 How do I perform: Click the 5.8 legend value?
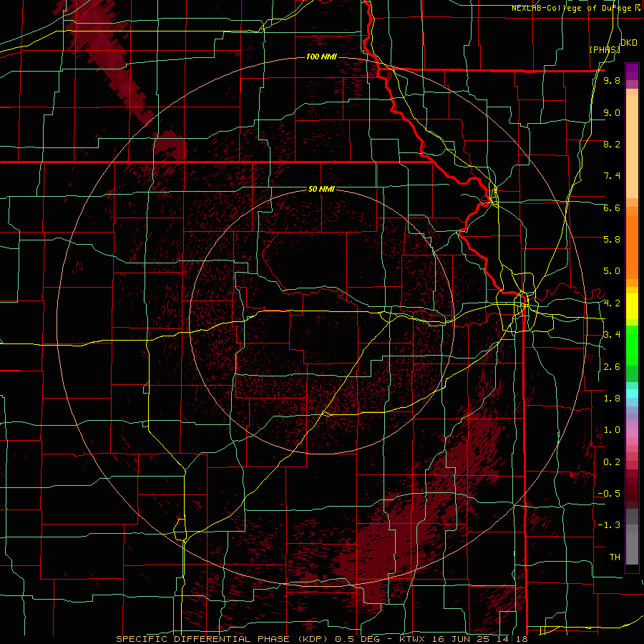pos(612,240)
